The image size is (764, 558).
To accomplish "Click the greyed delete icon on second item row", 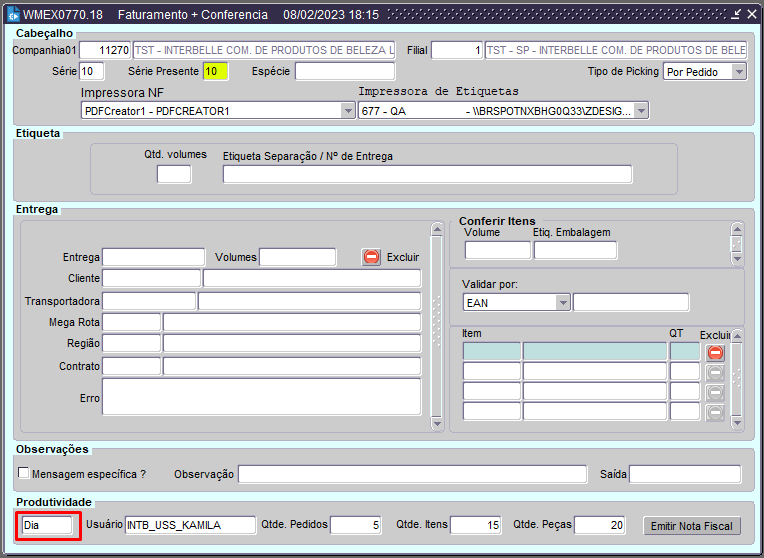I will coord(715,372).
